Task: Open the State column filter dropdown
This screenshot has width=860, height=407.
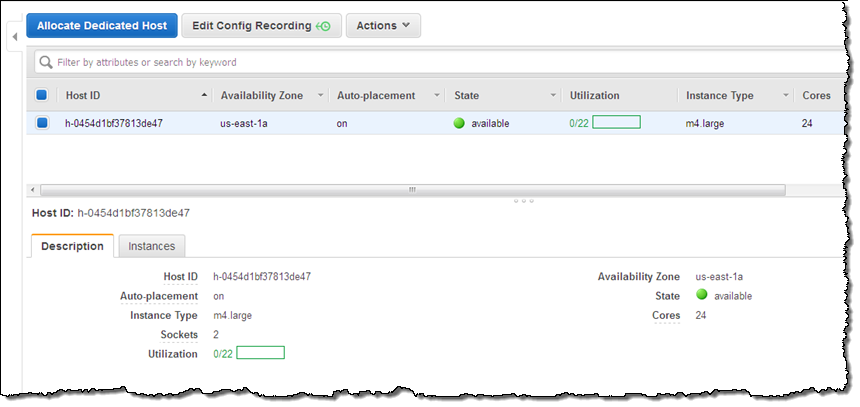Action: coord(553,95)
